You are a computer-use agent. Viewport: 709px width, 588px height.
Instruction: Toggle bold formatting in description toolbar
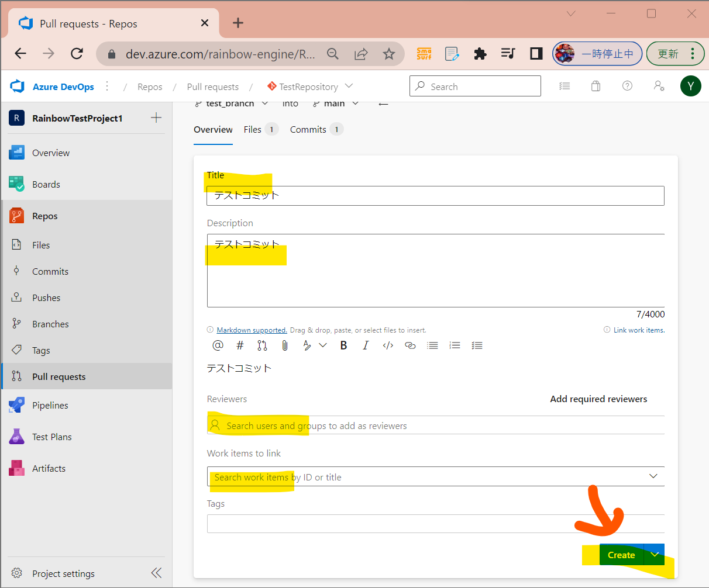point(344,345)
